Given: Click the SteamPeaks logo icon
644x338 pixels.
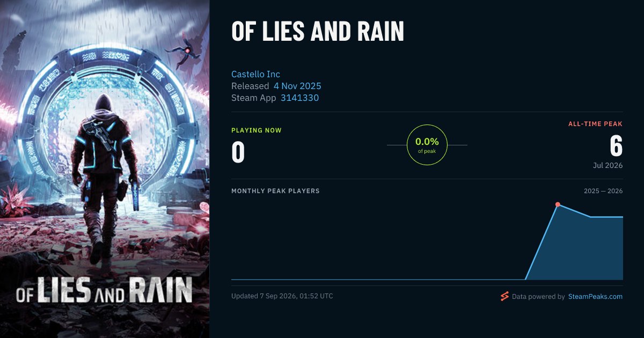Looking at the screenshot, I should (x=504, y=296).
